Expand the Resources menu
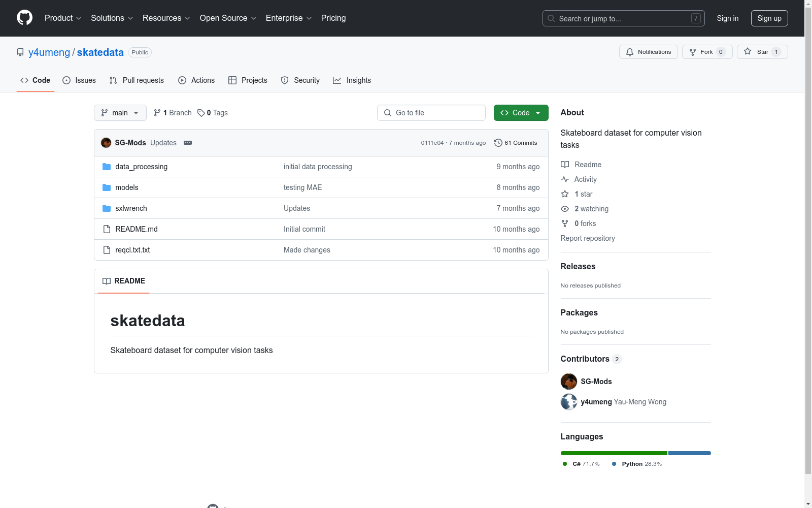This screenshot has height=508, width=812. 166,18
